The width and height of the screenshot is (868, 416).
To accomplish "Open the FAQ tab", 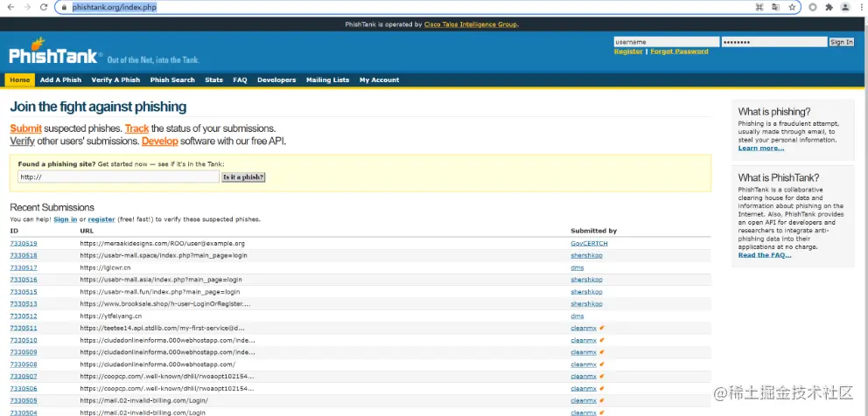I will 240,80.
